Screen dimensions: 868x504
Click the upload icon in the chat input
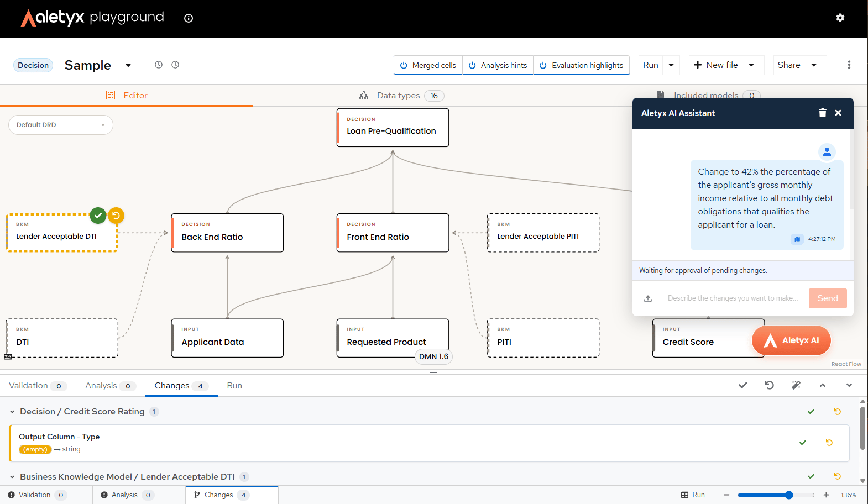(x=648, y=298)
